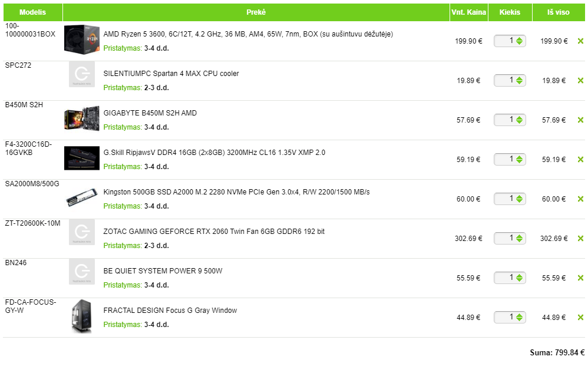
Task: Remove SILENTIUMPC Spartan 4 MAX cooler from cart
Action: pyautogui.click(x=580, y=81)
